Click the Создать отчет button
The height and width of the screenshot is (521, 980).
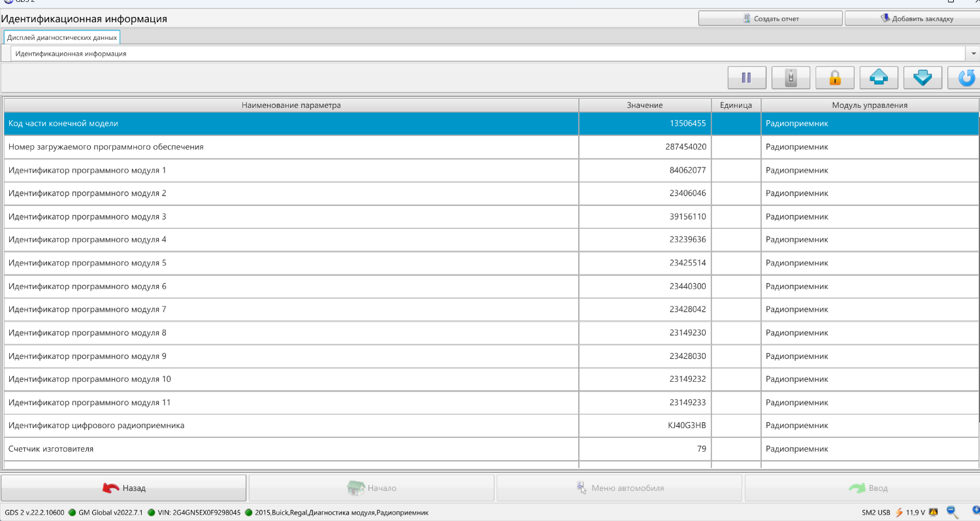[770, 18]
